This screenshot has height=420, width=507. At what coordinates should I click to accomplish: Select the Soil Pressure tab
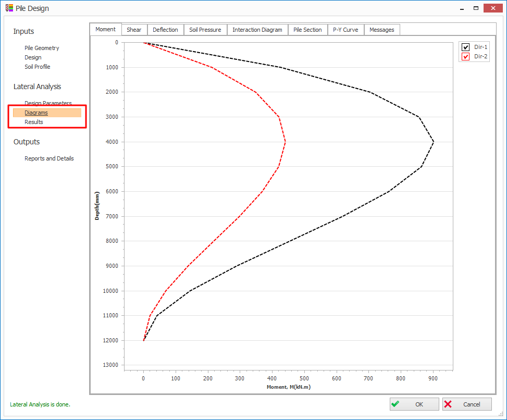tap(205, 30)
